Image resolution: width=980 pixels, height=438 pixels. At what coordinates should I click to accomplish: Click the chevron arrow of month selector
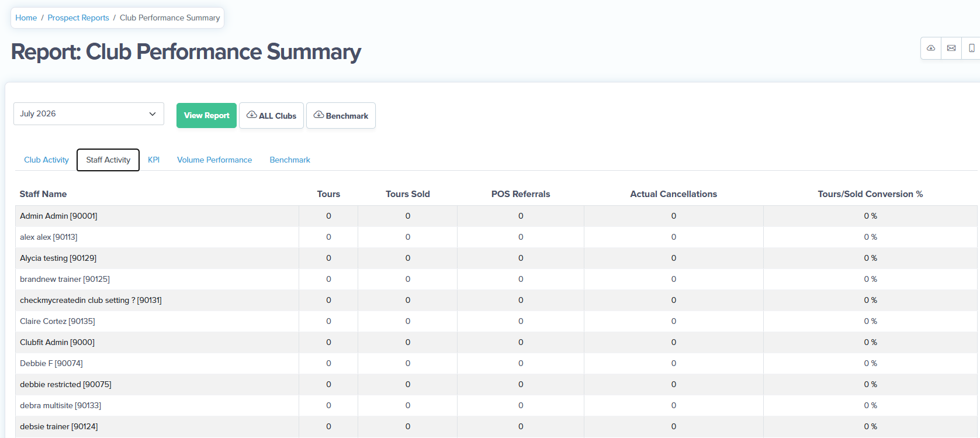(153, 114)
